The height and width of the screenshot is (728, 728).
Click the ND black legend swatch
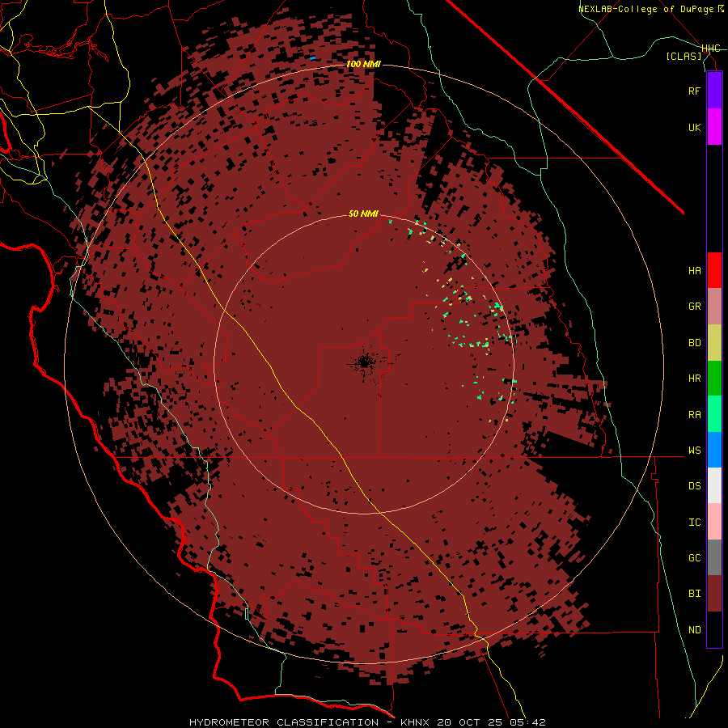point(714,629)
